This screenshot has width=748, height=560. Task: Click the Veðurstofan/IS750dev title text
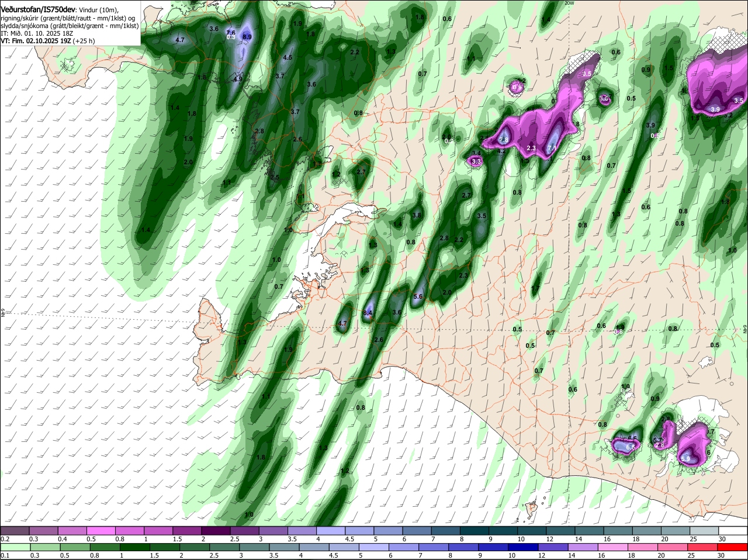click(x=38, y=9)
